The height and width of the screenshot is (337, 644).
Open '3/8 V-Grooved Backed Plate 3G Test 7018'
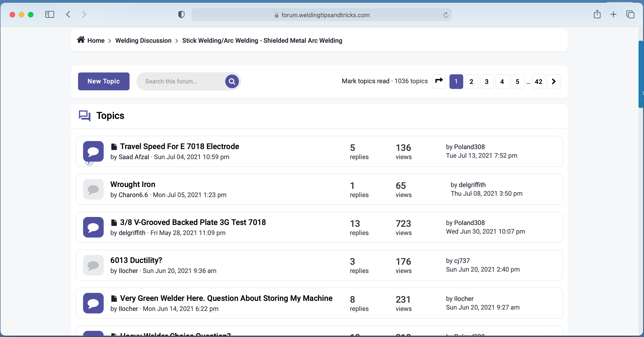193,222
